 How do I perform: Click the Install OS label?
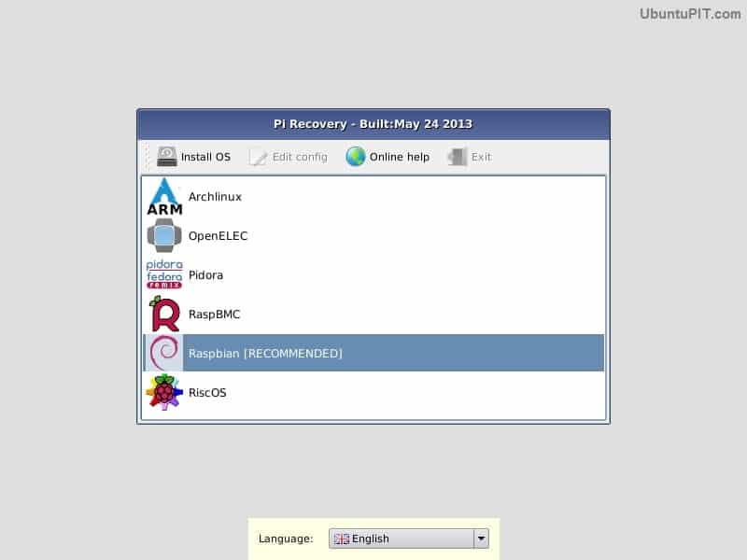pyautogui.click(x=205, y=157)
